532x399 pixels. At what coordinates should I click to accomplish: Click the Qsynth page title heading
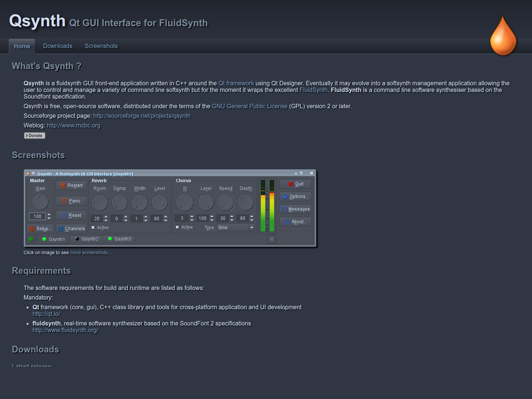tap(37, 21)
